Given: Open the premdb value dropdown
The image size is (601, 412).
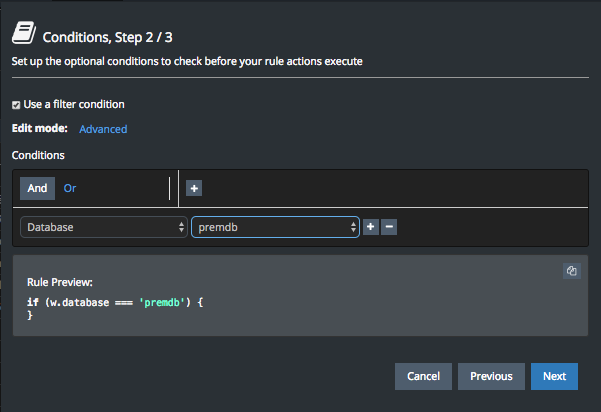Looking at the screenshot, I should 275,227.
